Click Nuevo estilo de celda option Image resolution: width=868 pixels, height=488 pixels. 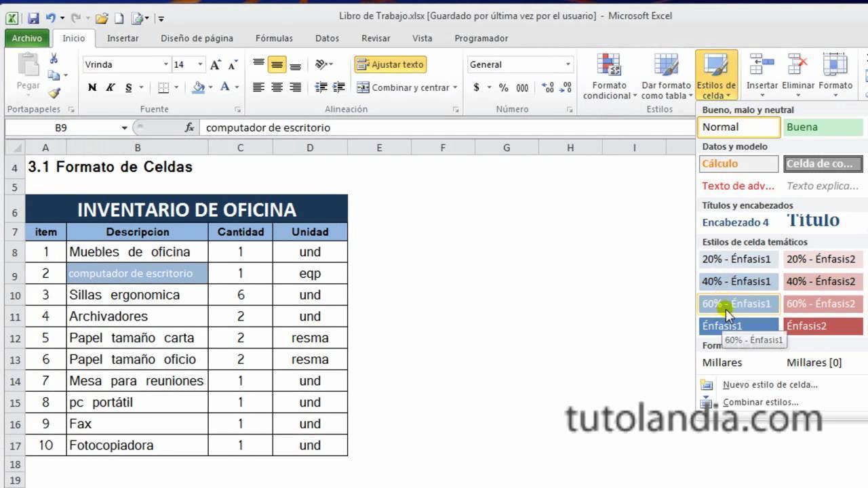[x=770, y=384]
